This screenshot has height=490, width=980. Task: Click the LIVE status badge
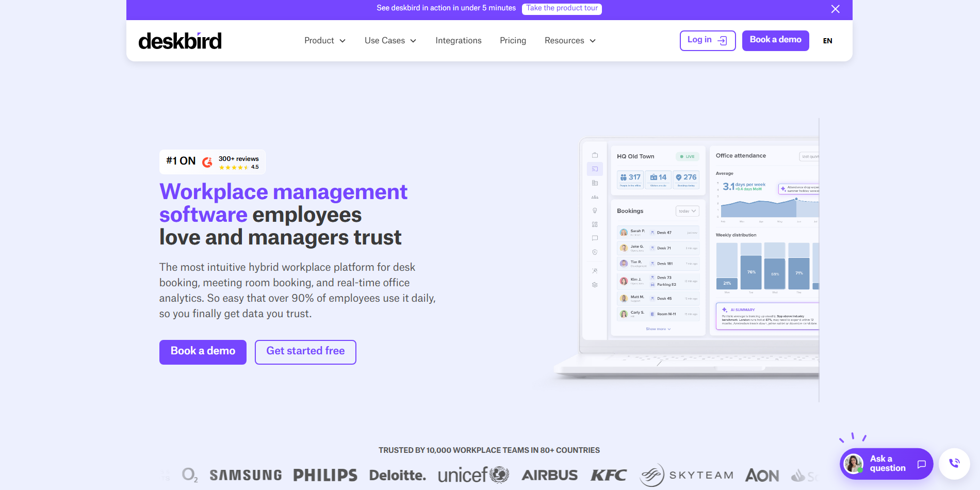[688, 156]
